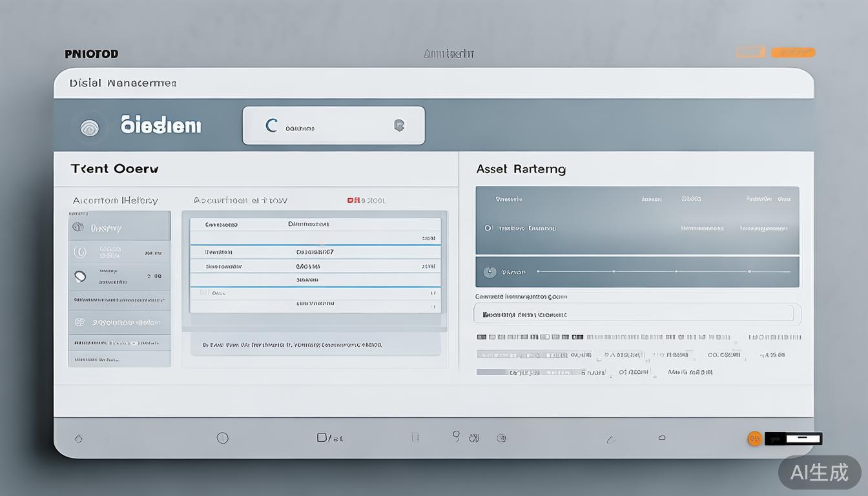Viewport: 868px width, 496px height.
Task: Click the small icon at search box right end
Action: pyautogui.click(x=399, y=125)
